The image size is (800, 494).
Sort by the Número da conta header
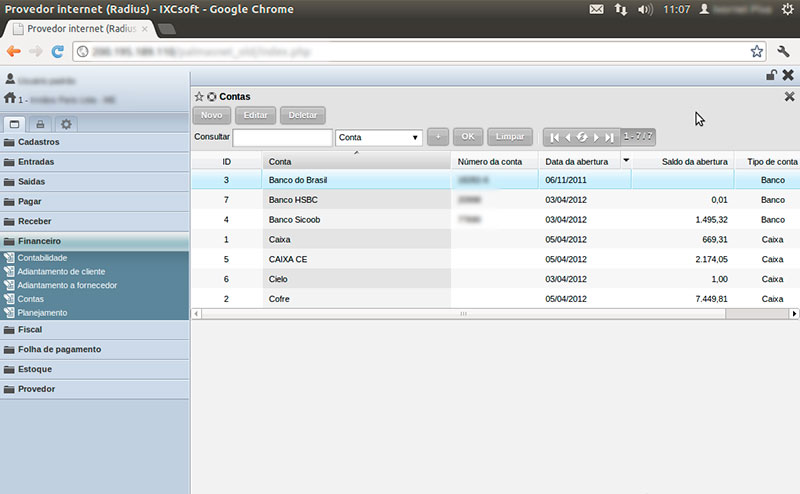coord(494,161)
